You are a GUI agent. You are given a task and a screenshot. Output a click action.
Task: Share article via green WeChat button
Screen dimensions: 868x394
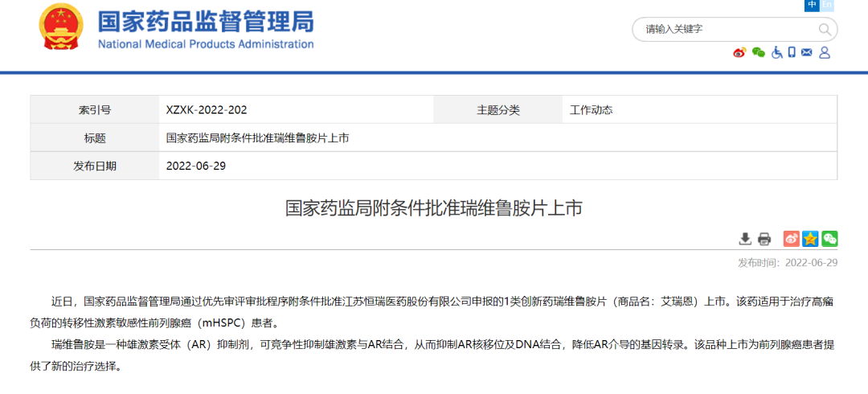pos(829,239)
